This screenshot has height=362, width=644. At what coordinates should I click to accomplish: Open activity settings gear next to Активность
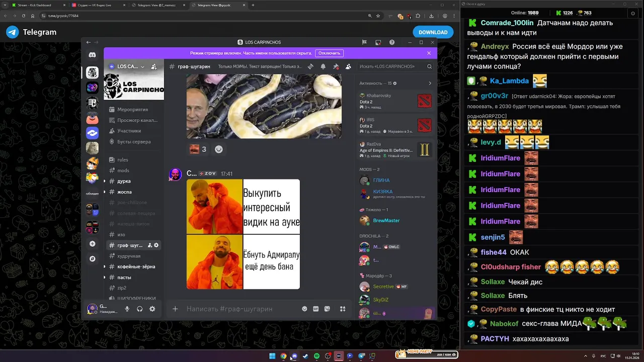(395, 83)
